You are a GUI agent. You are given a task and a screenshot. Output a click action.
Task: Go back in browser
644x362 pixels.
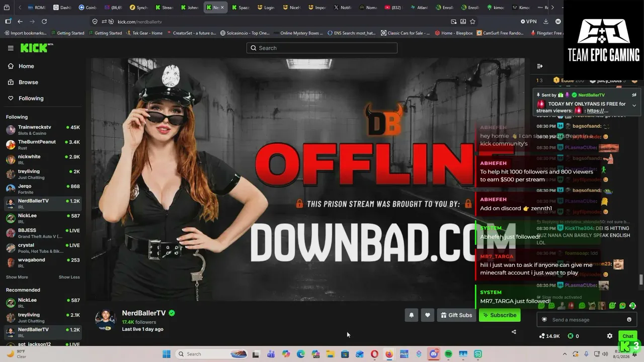[20, 22]
